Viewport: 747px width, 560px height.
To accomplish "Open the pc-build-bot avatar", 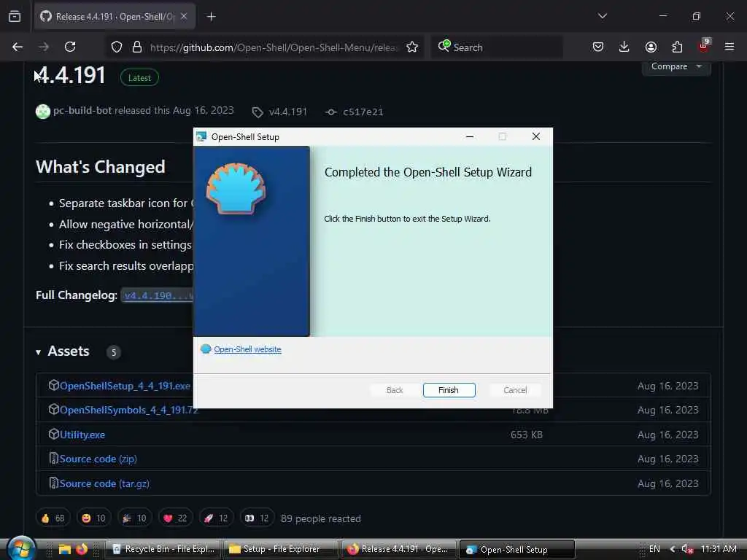I will (43, 112).
